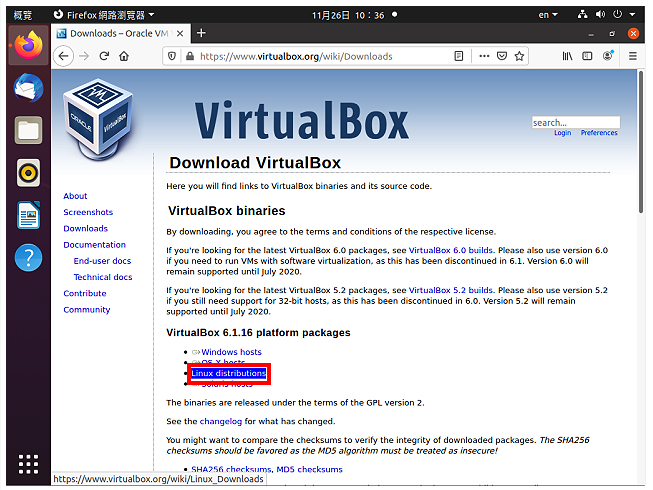Launch Thunderbird mail from the dock
The image size is (653, 490).
28,88
